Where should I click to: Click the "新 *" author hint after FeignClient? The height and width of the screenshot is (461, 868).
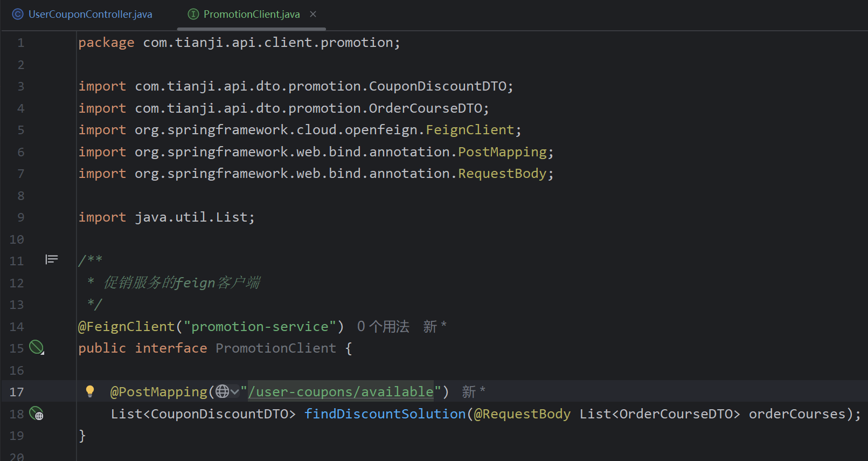435,327
